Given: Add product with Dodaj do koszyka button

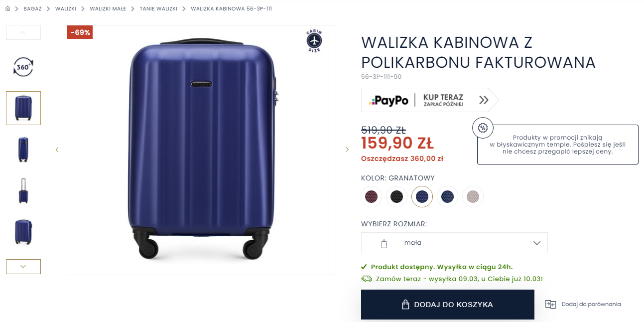Looking at the screenshot, I should click(x=448, y=305).
